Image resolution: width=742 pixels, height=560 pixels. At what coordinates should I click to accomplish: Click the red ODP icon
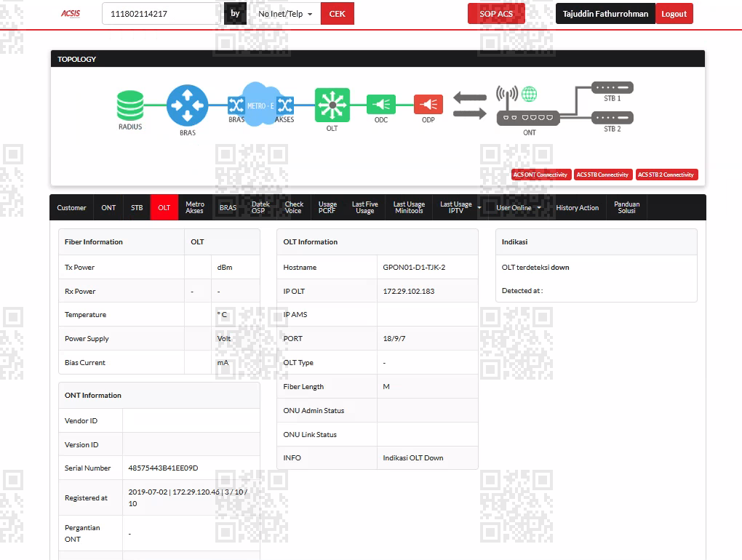pyautogui.click(x=428, y=105)
